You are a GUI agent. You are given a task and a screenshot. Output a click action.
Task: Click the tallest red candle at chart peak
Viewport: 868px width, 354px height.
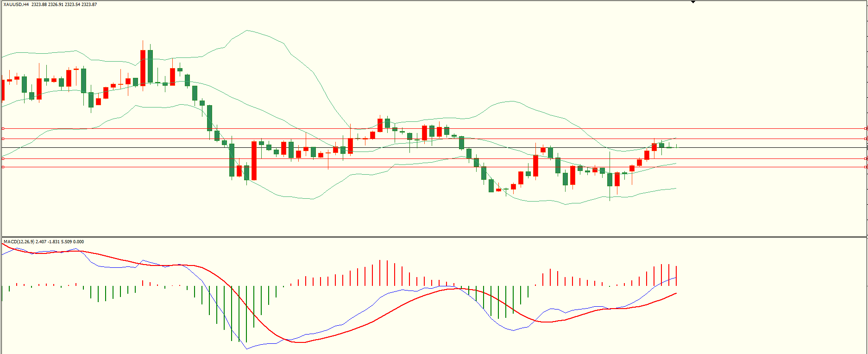(x=143, y=67)
